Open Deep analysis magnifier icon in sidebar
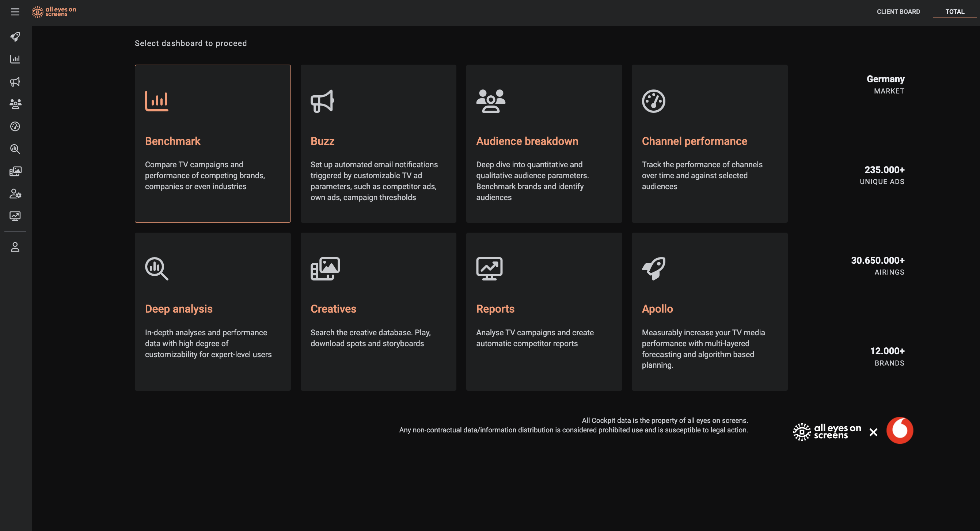 point(15,149)
